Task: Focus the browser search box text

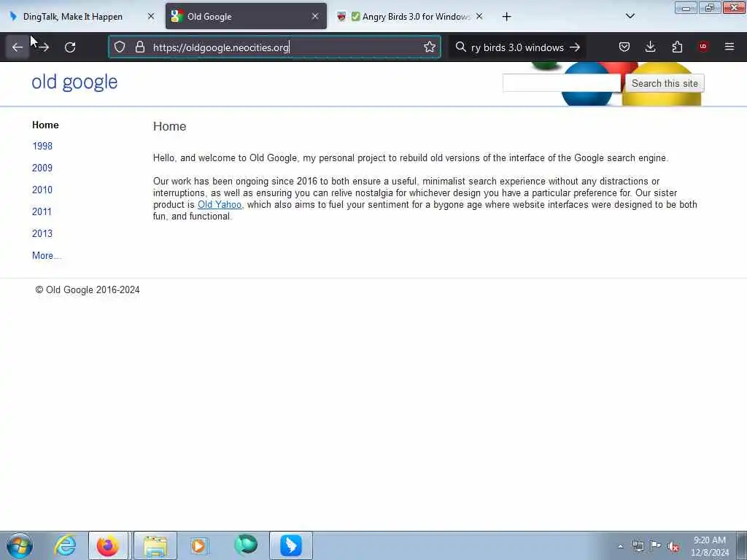Action: (x=517, y=47)
